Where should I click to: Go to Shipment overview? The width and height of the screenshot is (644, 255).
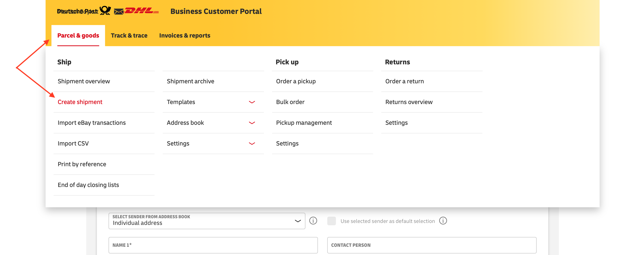[84, 81]
